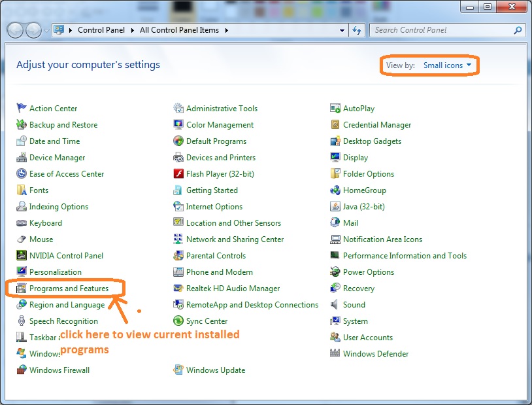The image size is (532, 405).
Task: Click the Flash Player (32-bit) icon
Action: click(x=178, y=174)
